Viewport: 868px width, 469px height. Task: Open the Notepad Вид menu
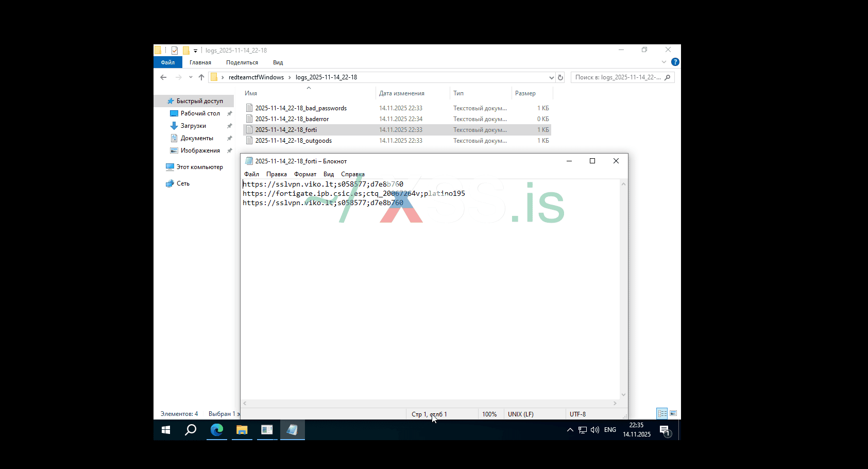click(329, 174)
